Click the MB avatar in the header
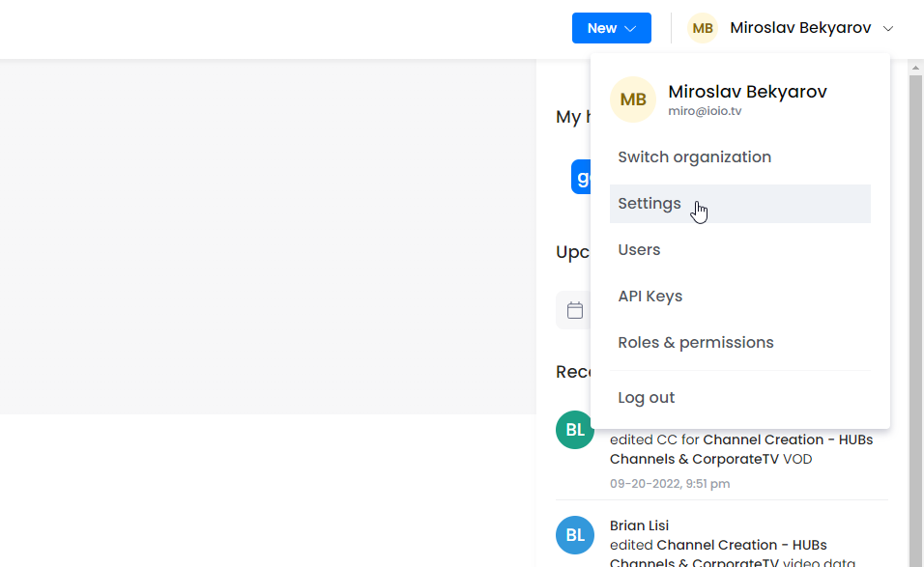924x567 pixels. 703,28
